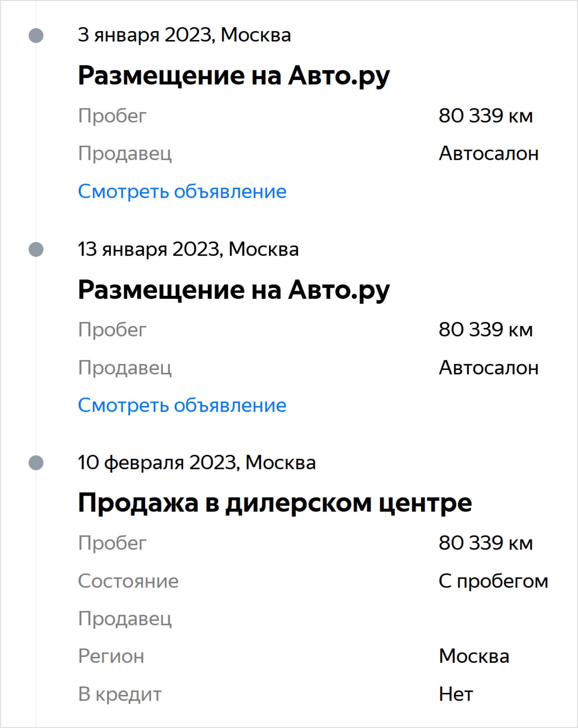Open Смотреть объявление link under 3 января entry
This screenshot has width=578, height=728.
[182, 191]
